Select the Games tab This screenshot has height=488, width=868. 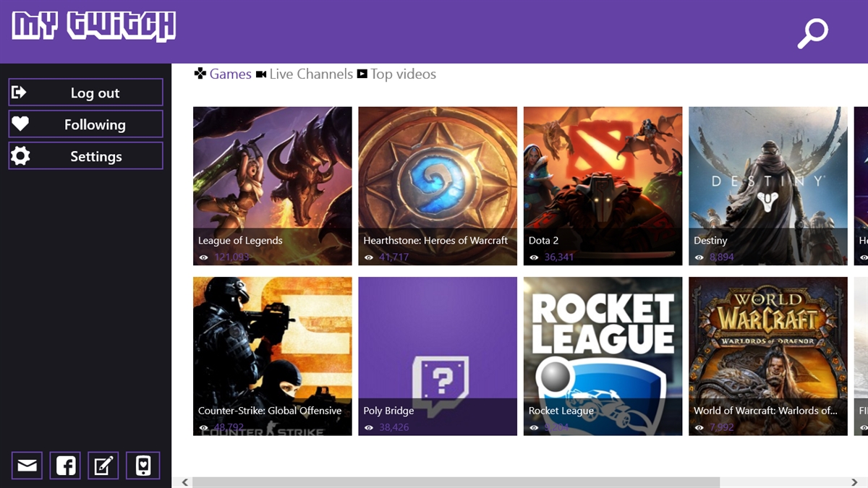tap(230, 73)
